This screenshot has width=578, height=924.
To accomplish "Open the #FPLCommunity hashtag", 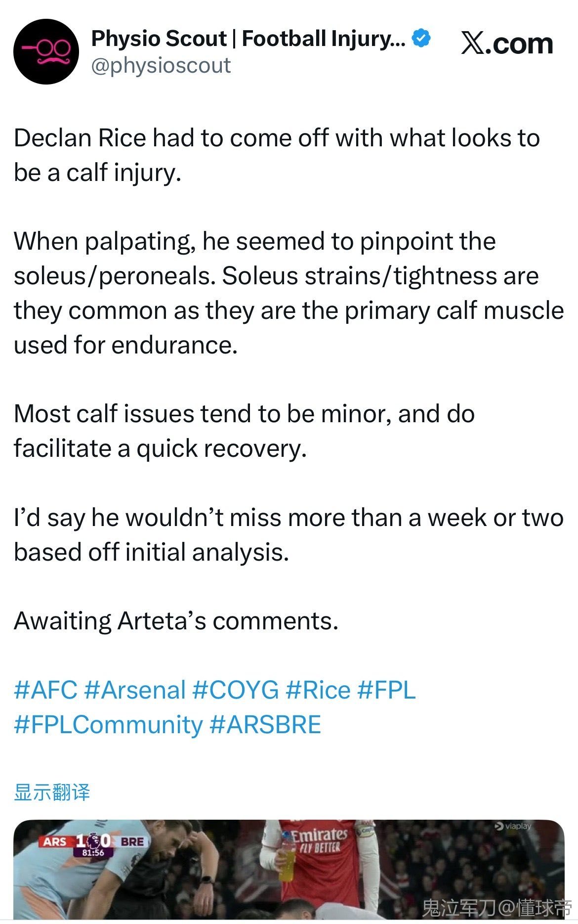I will click(x=108, y=725).
